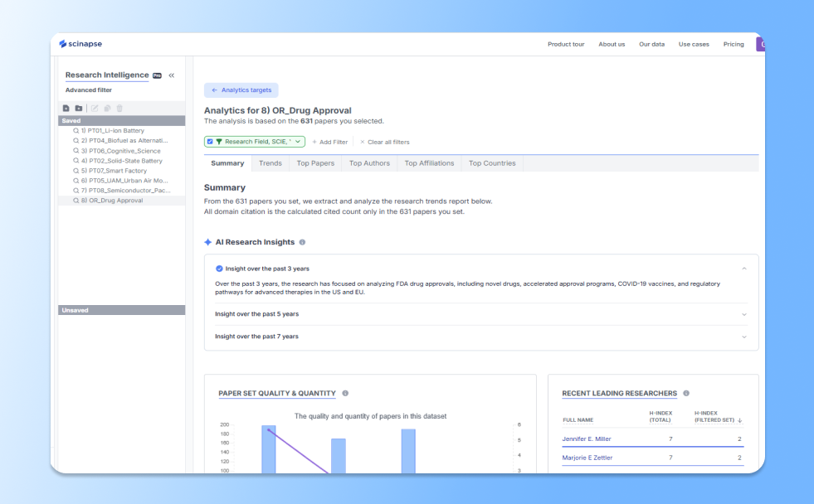Select saved filter 3) PT06_Cognitive_Science
This screenshot has height=504, width=814.
[x=121, y=151]
